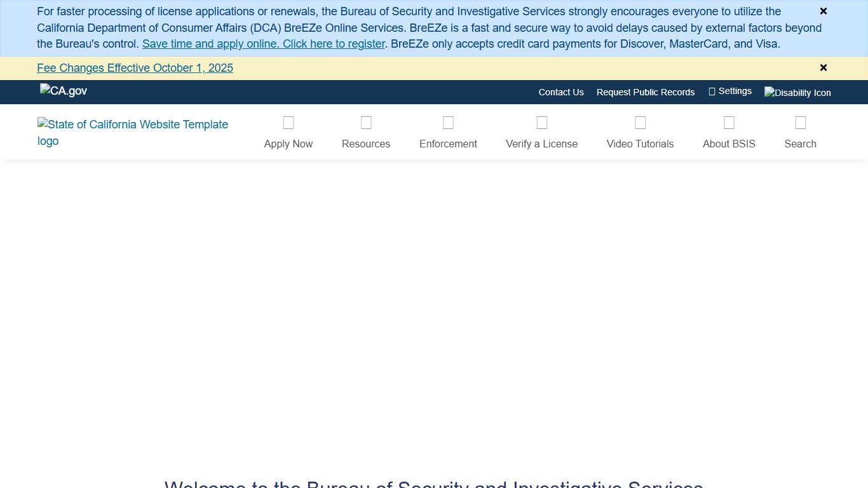Close the fee changes notice
The width and height of the screenshot is (868, 488).
coord(823,67)
